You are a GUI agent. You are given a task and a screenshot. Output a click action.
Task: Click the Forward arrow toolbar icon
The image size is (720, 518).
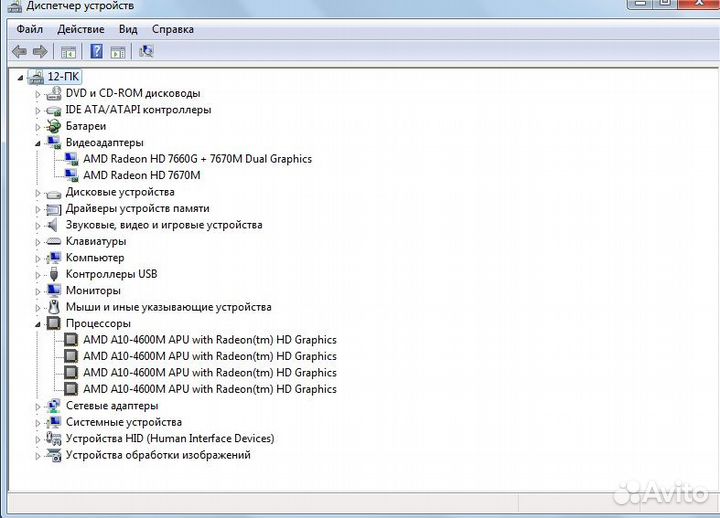tap(40, 51)
